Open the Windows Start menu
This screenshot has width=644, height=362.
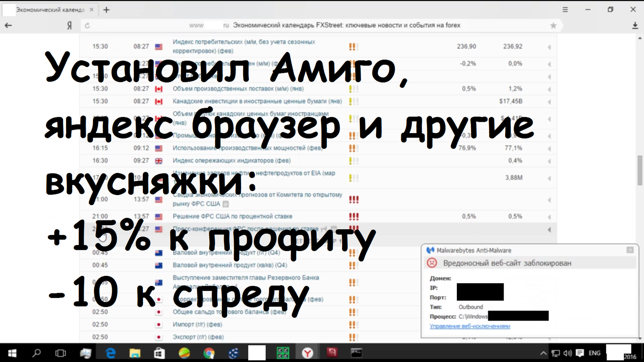point(12,353)
